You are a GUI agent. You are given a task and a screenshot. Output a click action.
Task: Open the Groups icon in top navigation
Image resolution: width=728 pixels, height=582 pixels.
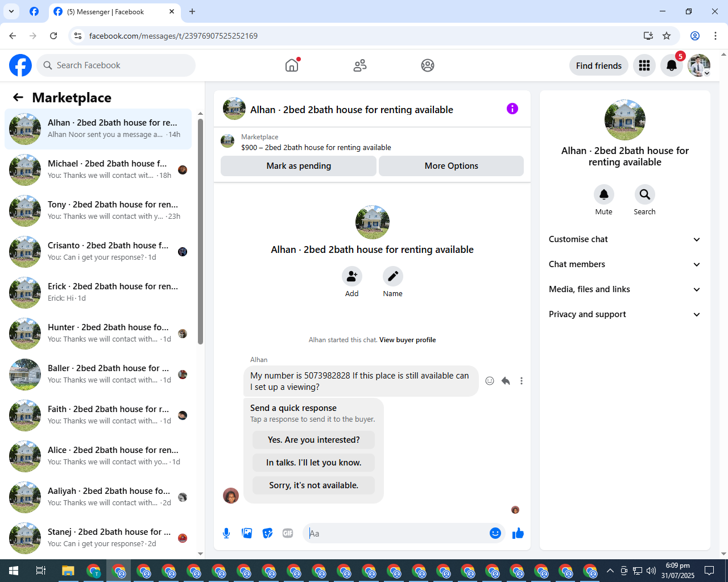(428, 65)
